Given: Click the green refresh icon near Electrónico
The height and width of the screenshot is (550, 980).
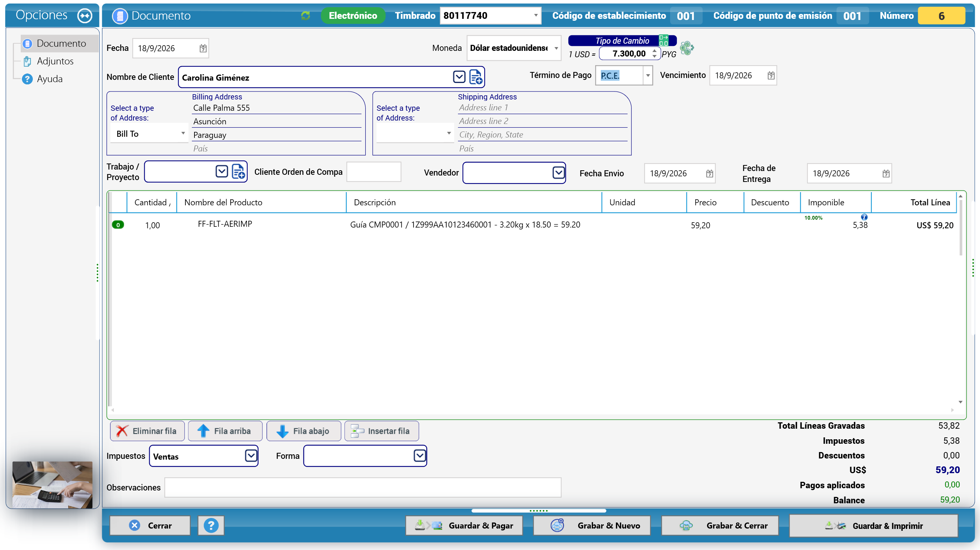Looking at the screenshot, I should (x=305, y=15).
